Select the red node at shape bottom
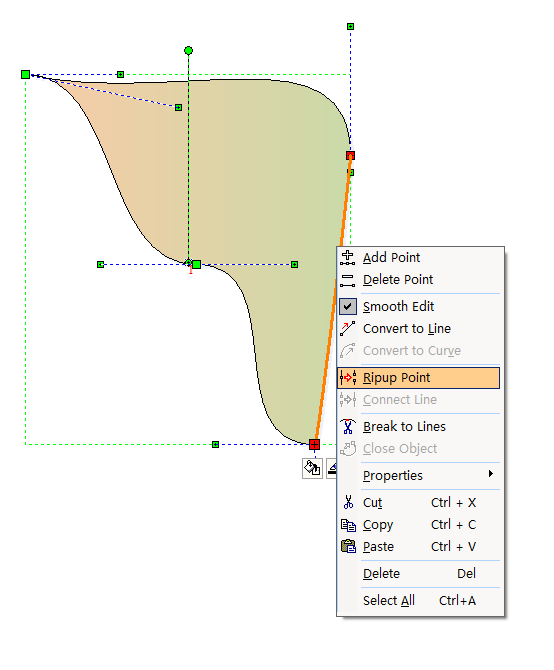This screenshot has width=554, height=670. pos(314,444)
